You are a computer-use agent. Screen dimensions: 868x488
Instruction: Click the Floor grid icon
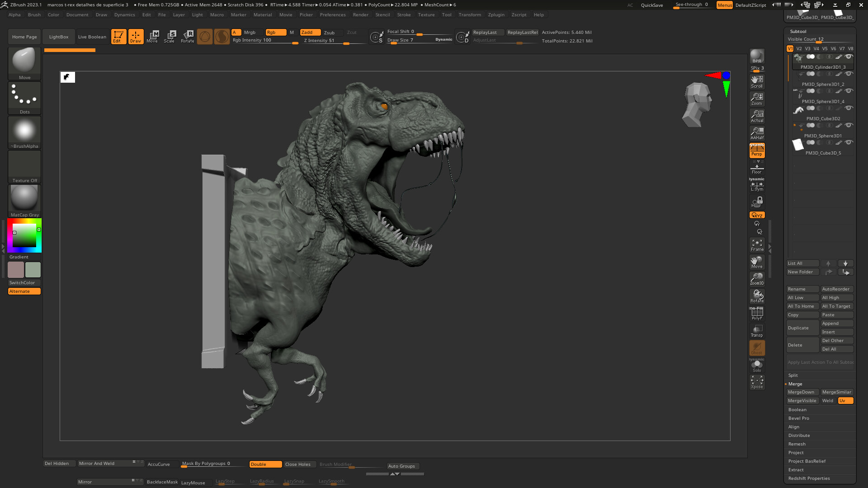click(x=757, y=167)
